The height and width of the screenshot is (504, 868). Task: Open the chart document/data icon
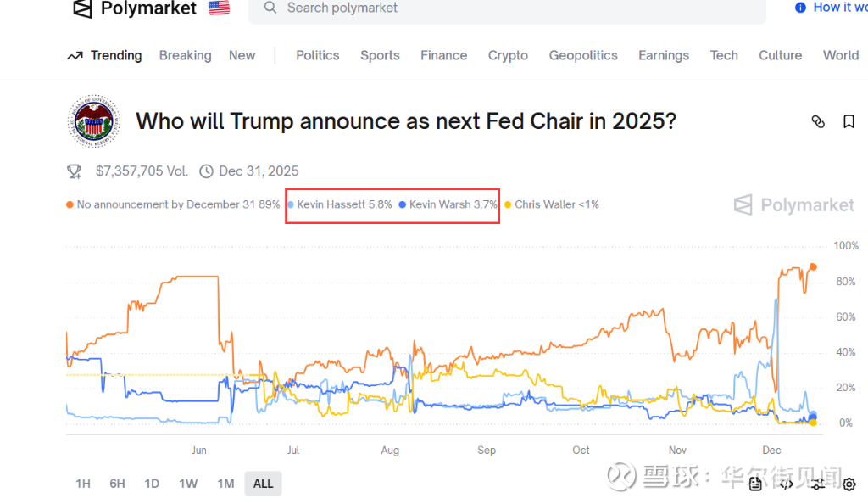[x=755, y=484]
